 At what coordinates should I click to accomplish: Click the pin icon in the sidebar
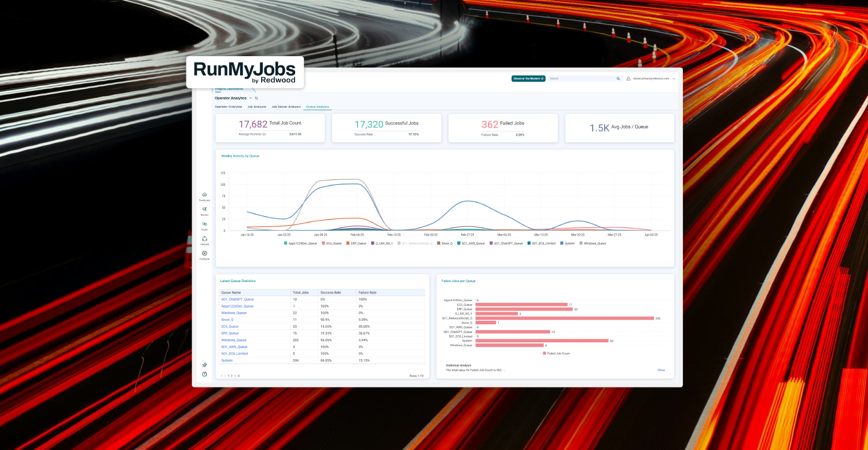[204, 365]
